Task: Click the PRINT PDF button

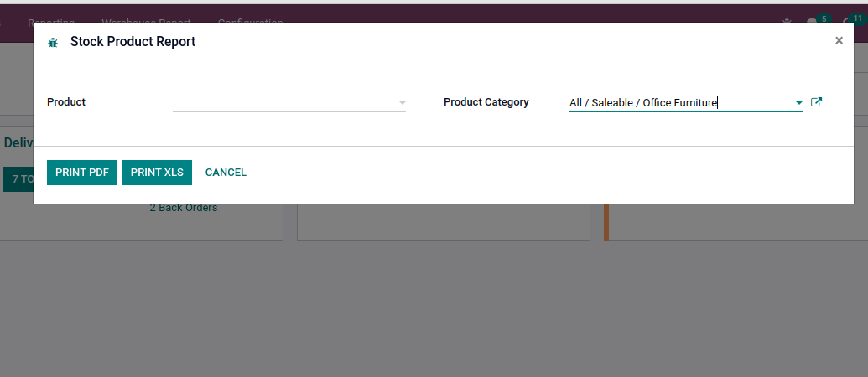Action: click(82, 173)
